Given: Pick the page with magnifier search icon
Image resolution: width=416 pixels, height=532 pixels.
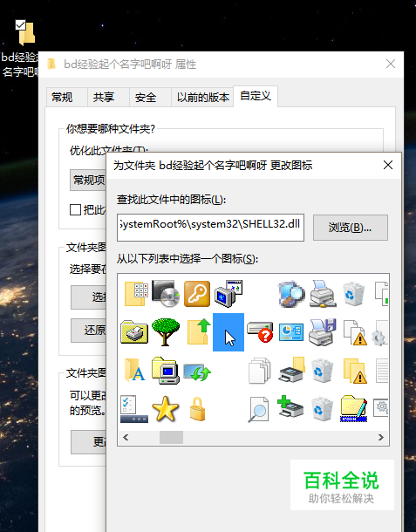Looking at the screenshot, I should pos(258,410).
